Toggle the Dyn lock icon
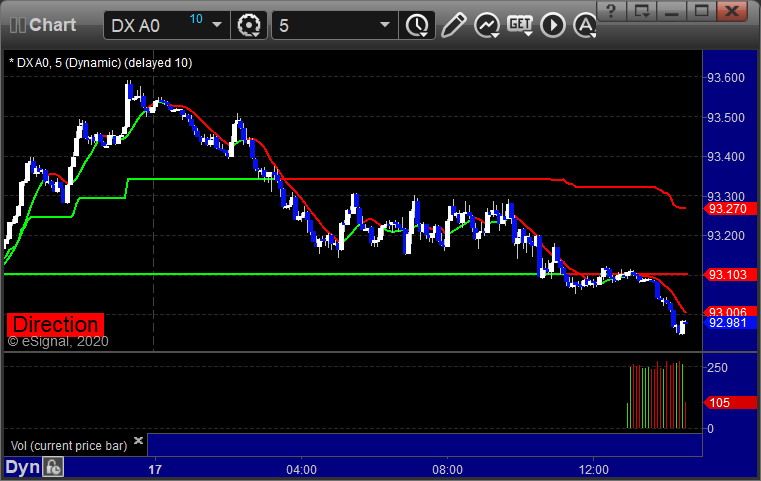Viewport: 761px width, 481px height. 53,467
